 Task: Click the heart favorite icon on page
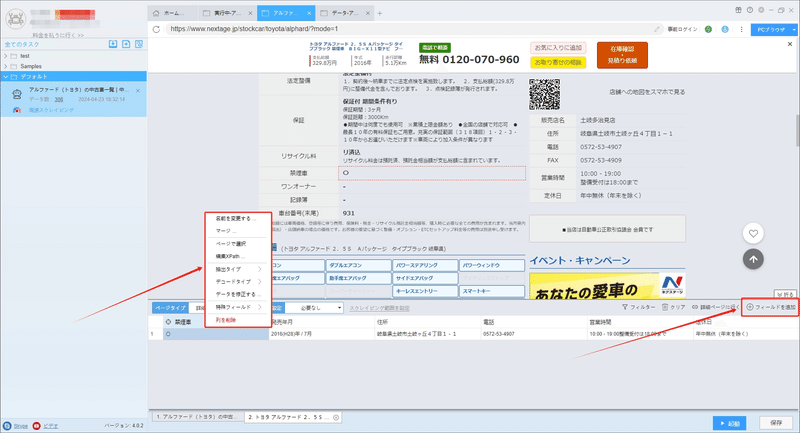tap(753, 234)
